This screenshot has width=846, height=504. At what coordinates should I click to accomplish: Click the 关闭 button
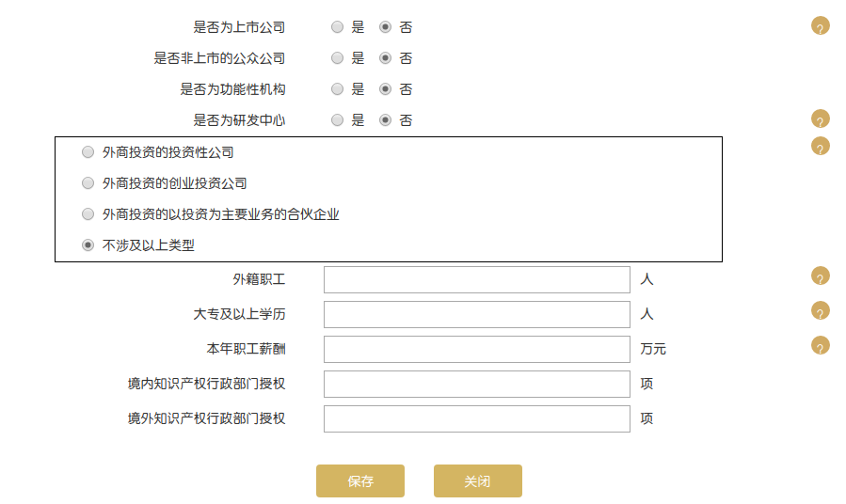click(478, 480)
